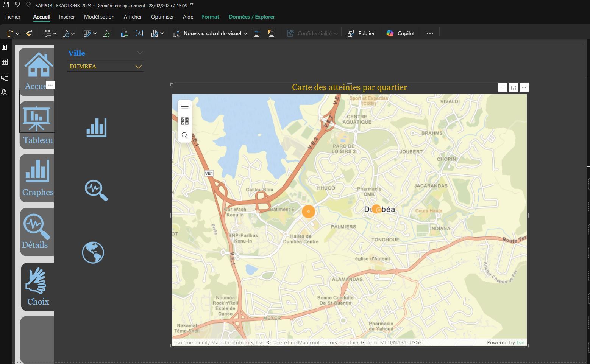Open the Données / Explorer tab
The image size is (590, 364).
(252, 17)
